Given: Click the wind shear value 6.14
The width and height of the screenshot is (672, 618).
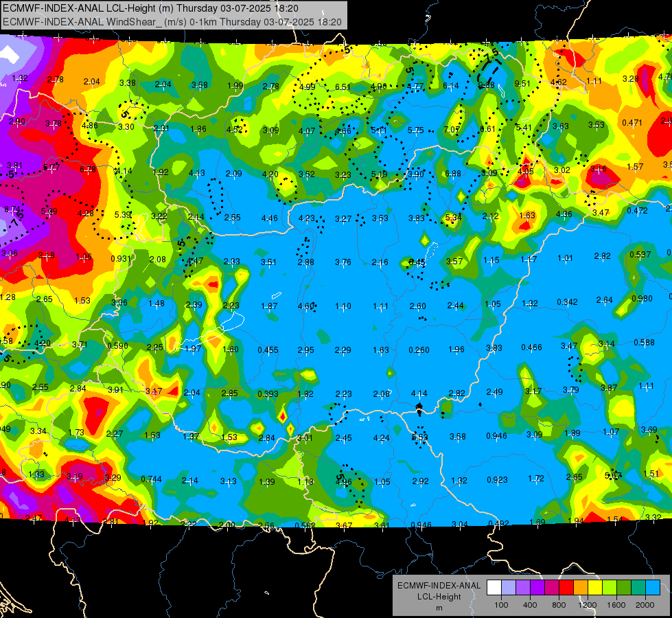Looking at the screenshot, I should [x=451, y=86].
